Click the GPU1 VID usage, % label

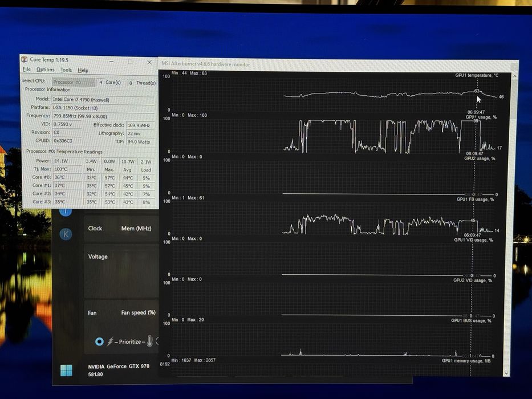click(473, 240)
